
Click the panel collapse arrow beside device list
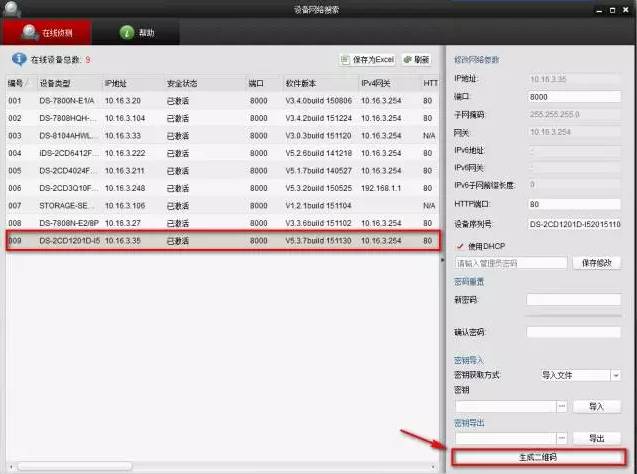[x=444, y=259]
